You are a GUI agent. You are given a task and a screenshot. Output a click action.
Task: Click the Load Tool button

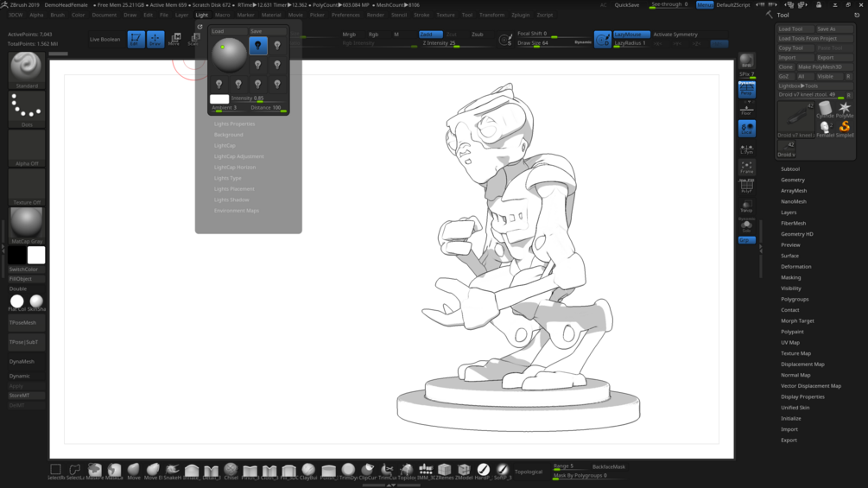pos(795,29)
